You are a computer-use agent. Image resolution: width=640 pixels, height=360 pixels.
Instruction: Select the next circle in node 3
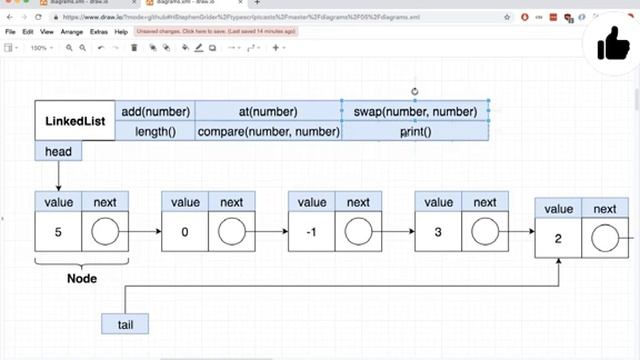click(x=485, y=231)
